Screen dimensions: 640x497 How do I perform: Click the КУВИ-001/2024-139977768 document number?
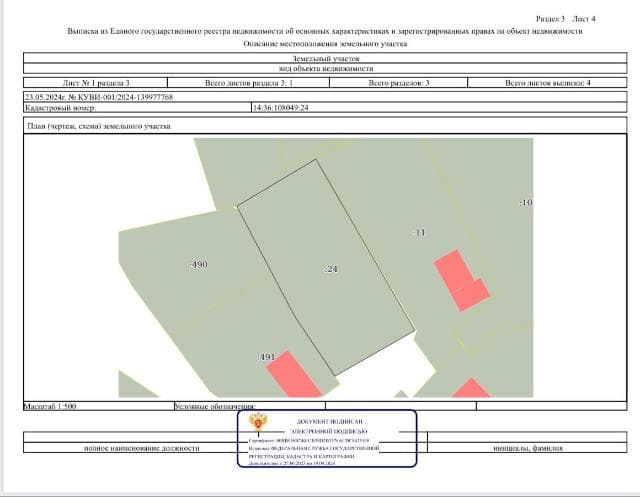(x=98, y=97)
